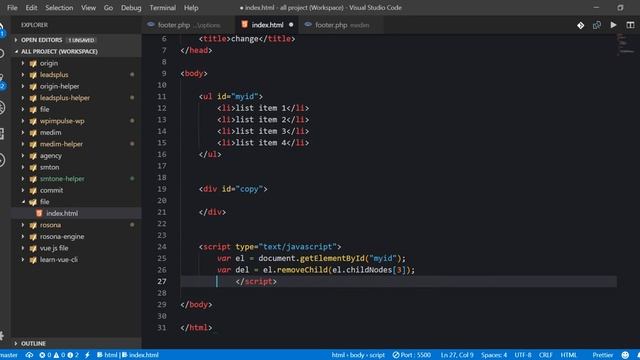Image resolution: width=640 pixels, height=360 pixels.
Task: Click the warnings triangle in status bar
Action: 56,355
